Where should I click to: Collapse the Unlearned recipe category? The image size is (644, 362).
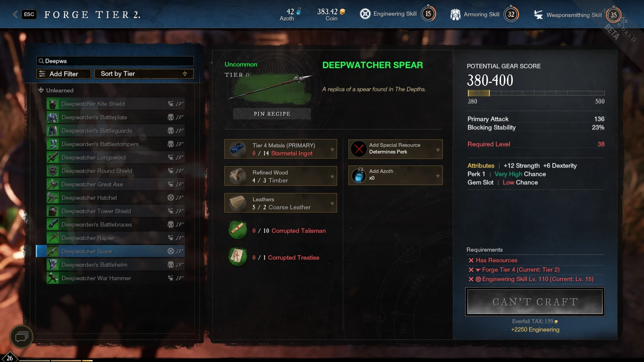pos(41,90)
